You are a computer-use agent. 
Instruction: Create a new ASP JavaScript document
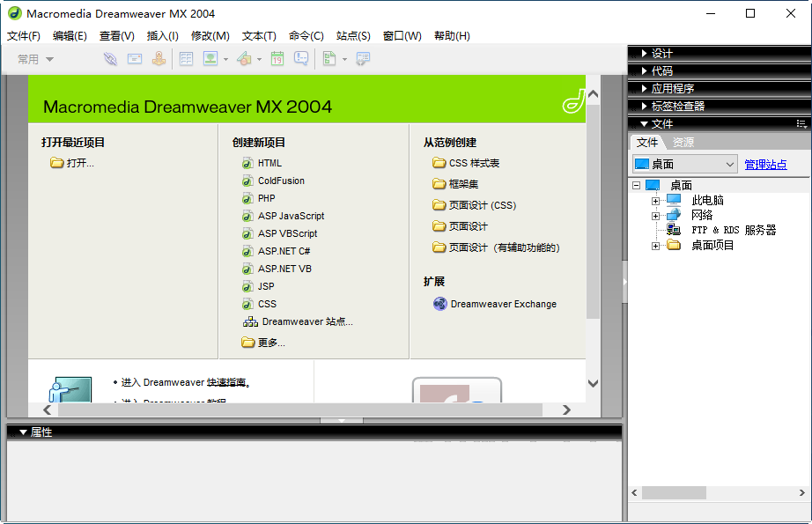[284, 216]
